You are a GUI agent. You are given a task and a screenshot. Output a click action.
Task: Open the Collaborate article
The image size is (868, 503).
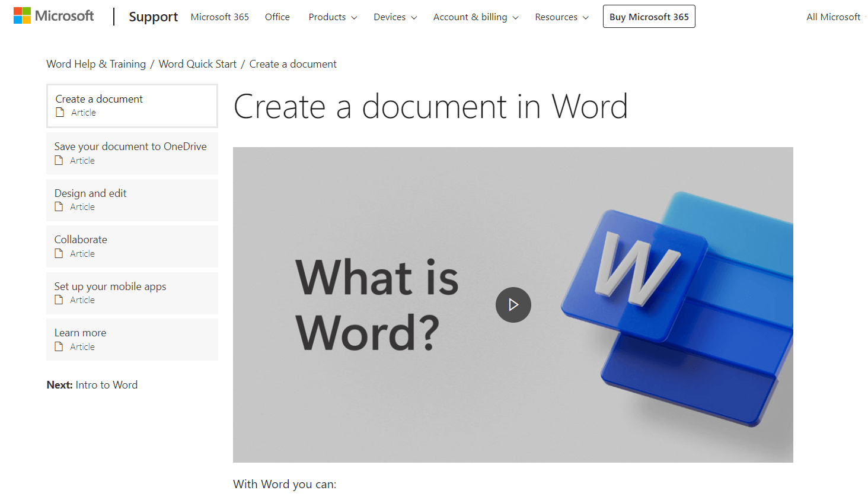132,246
